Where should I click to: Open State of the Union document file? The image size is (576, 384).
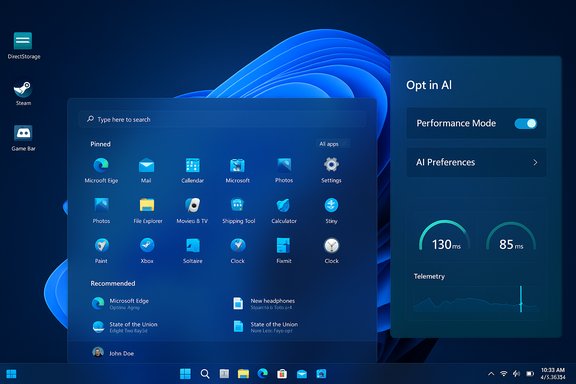(266, 327)
